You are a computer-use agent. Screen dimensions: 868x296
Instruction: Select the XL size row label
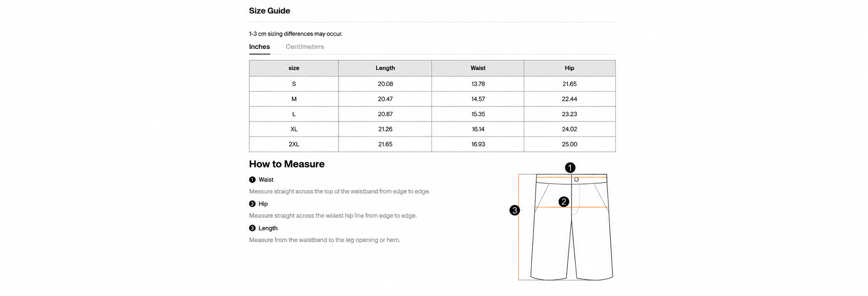coord(294,129)
